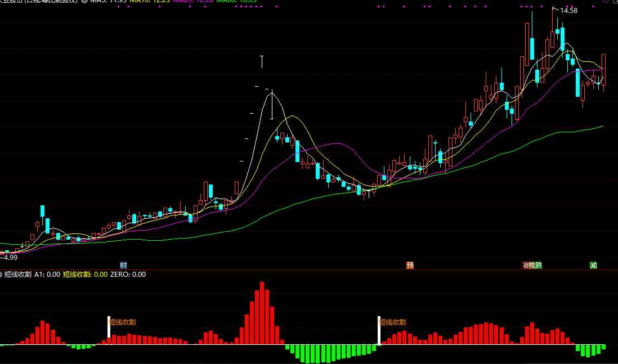Viewport: 618px width, 364px height.
Task: Click the orange 预 forecast marker
Action: [x=410, y=265]
